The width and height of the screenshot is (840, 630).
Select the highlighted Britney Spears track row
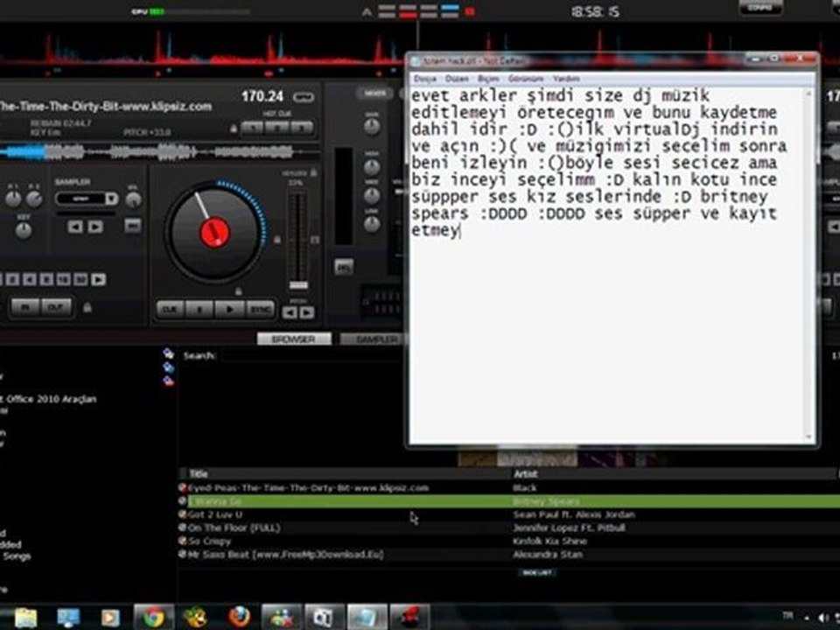508,501
